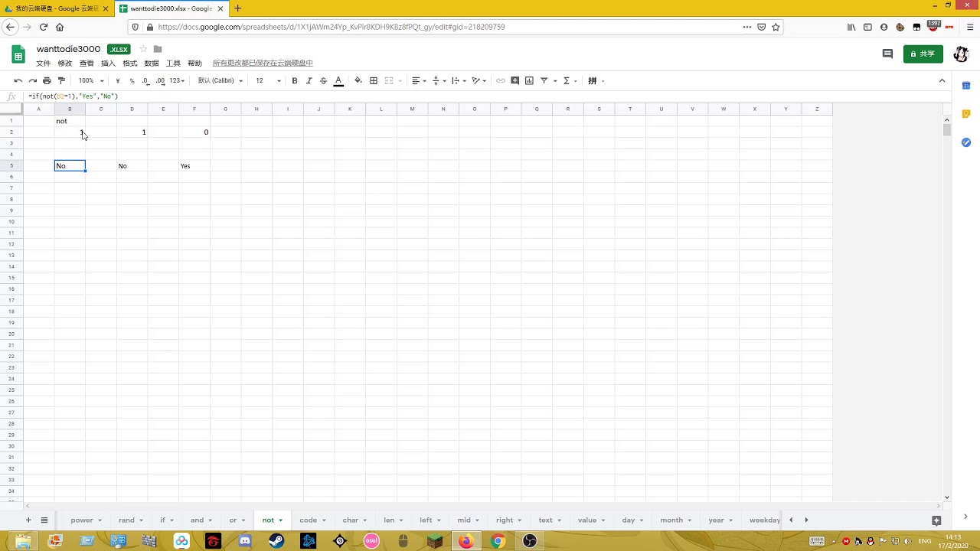This screenshot has width=980, height=551.
Task: Open the 插入 (Insert) menu
Action: 108,63
